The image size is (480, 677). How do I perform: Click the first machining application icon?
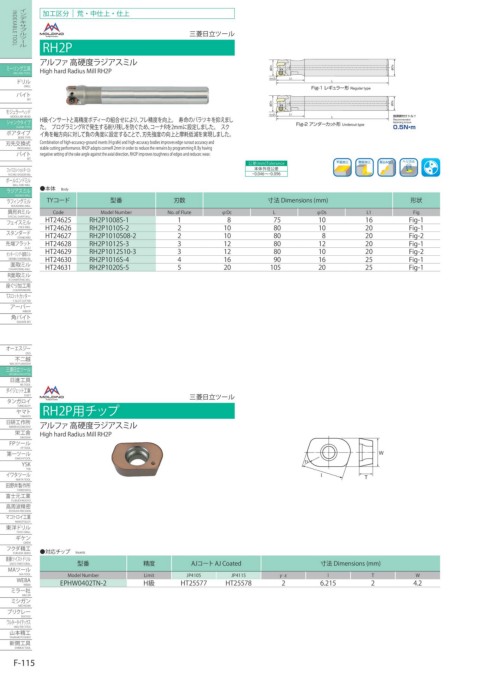(x=342, y=167)
